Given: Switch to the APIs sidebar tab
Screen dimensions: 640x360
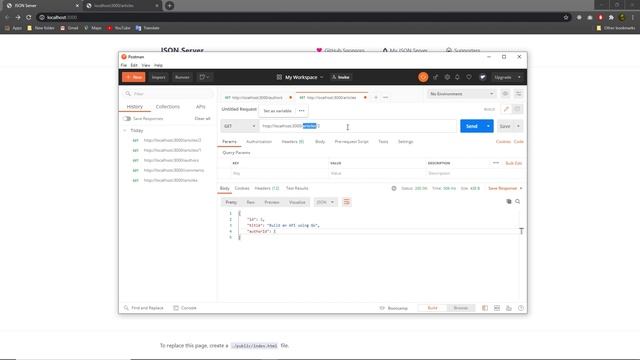Looking at the screenshot, I should pyautogui.click(x=200, y=107).
